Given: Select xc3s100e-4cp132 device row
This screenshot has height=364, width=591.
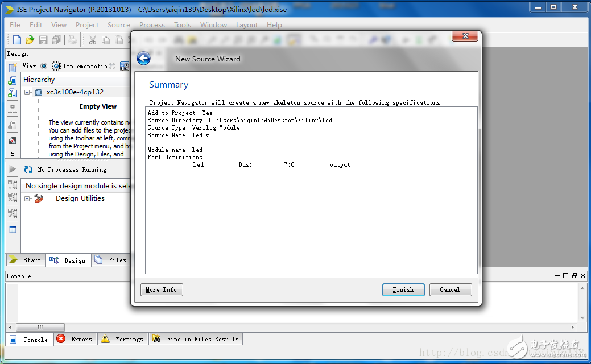Looking at the screenshot, I should [75, 92].
